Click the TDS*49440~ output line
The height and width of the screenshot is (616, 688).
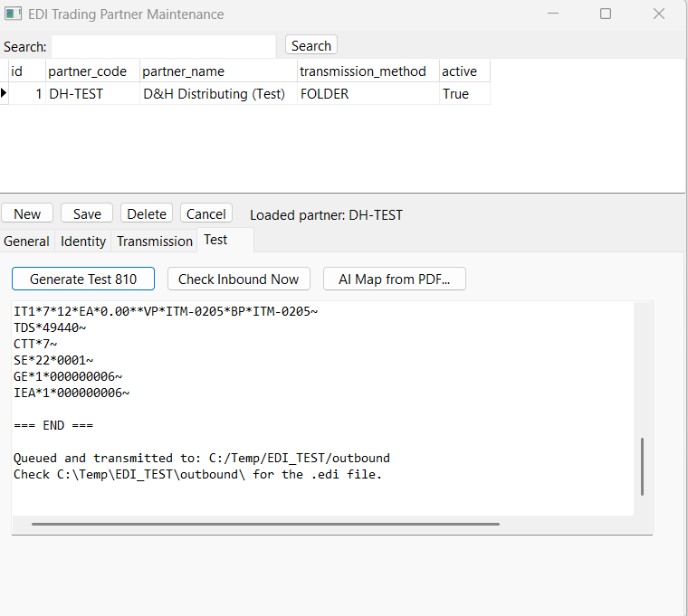pyautogui.click(x=50, y=327)
